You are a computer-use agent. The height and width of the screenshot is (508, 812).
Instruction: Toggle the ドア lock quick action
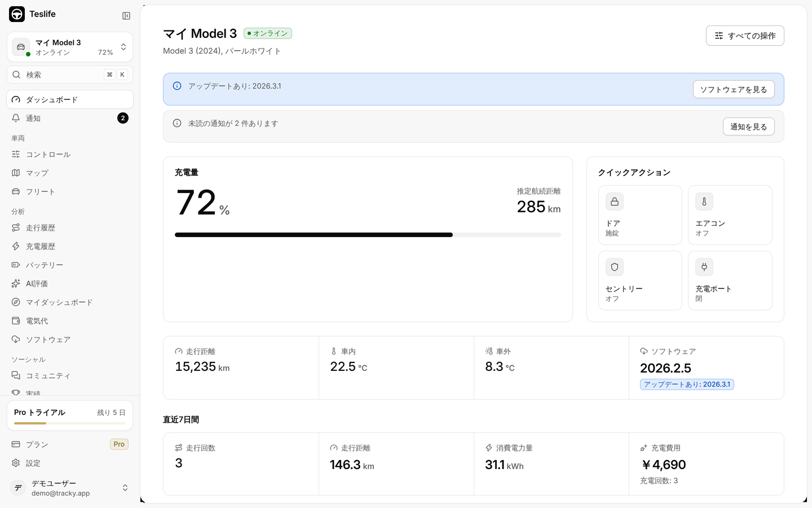[x=640, y=215]
